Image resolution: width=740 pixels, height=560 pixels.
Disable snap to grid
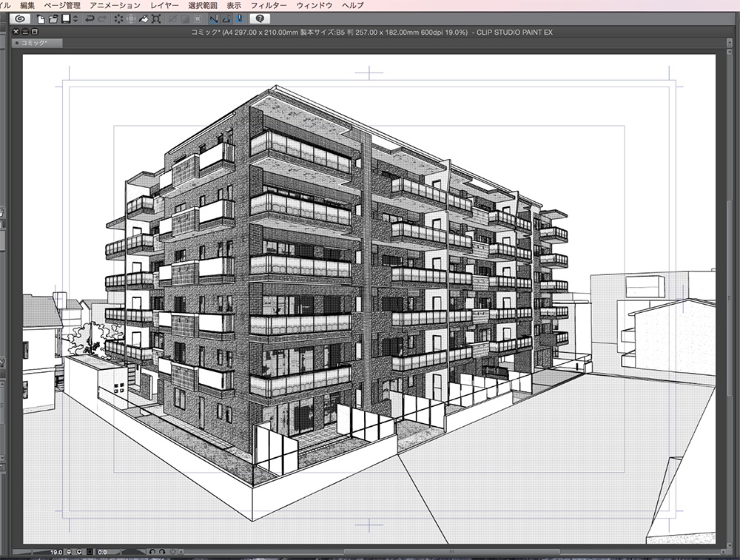click(x=239, y=20)
